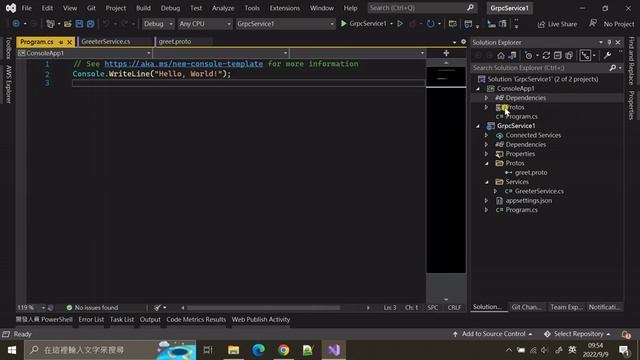640x360 pixels.
Task: Open Microsoft Edge from the taskbar
Action: coord(258,350)
